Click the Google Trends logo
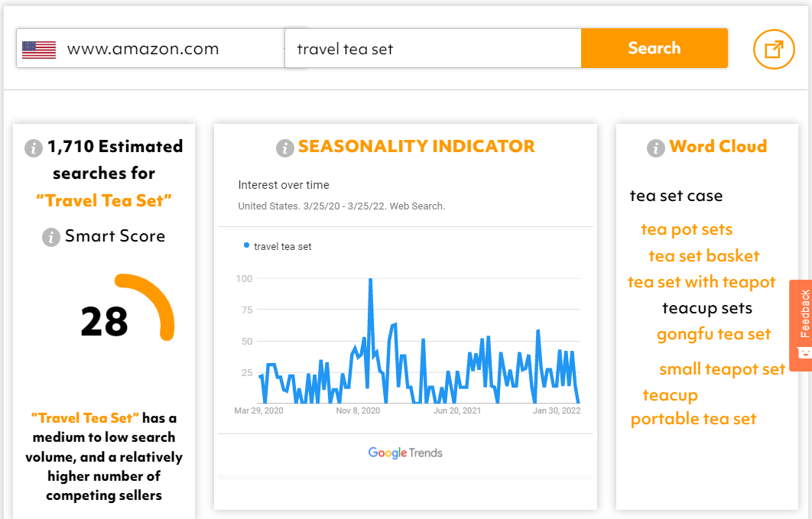The height and width of the screenshot is (519, 812). [405, 453]
